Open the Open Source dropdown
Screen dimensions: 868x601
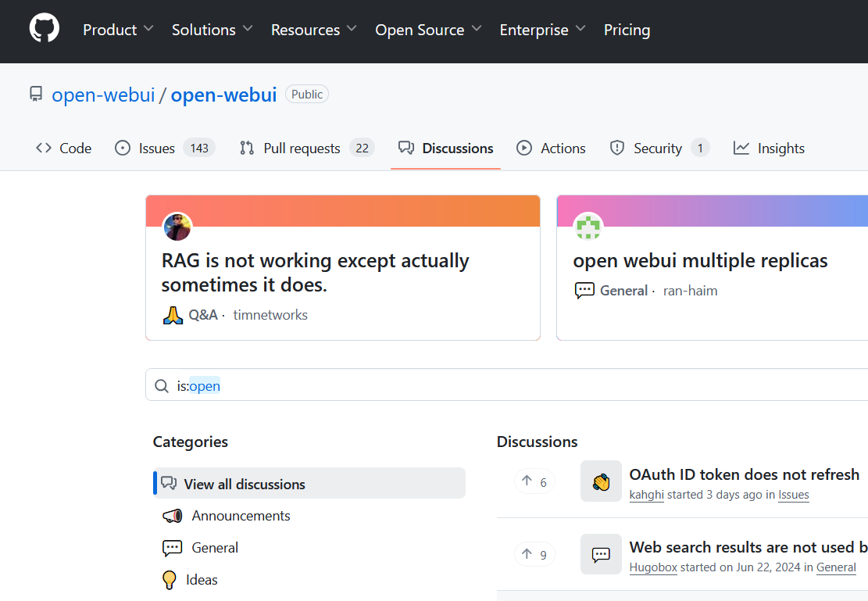(428, 30)
